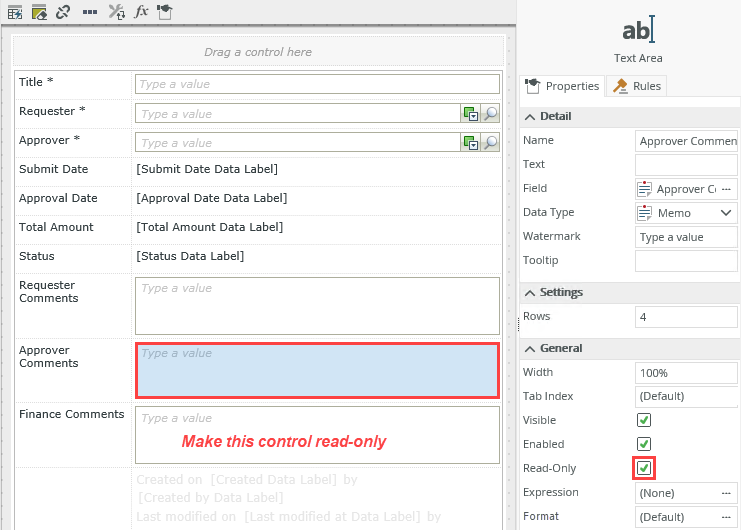The image size is (741, 530).
Task: Click the memo icon in Field property
Action: pyautogui.click(x=644, y=188)
